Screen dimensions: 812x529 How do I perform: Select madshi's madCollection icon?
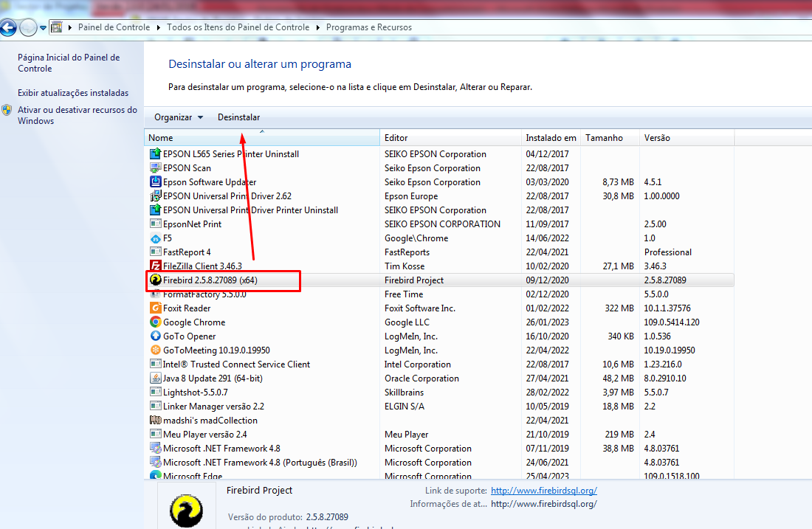tap(155, 420)
